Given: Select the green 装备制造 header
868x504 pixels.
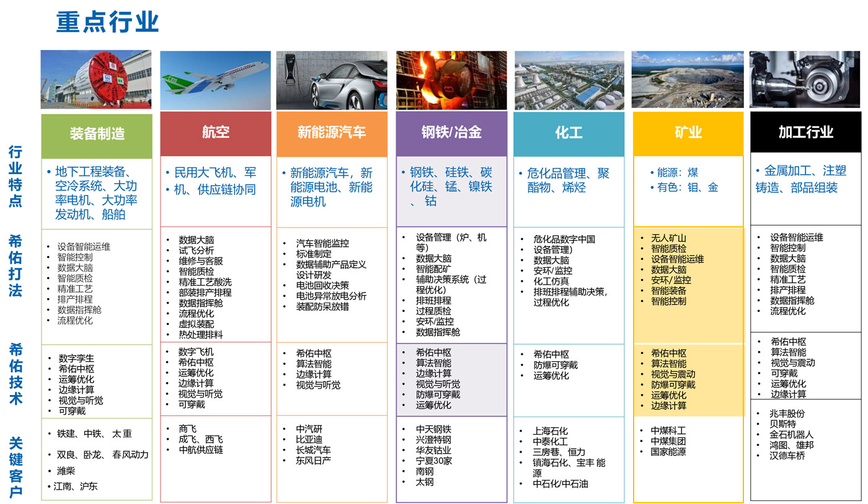Looking at the screenshot, I should point(97,136).
